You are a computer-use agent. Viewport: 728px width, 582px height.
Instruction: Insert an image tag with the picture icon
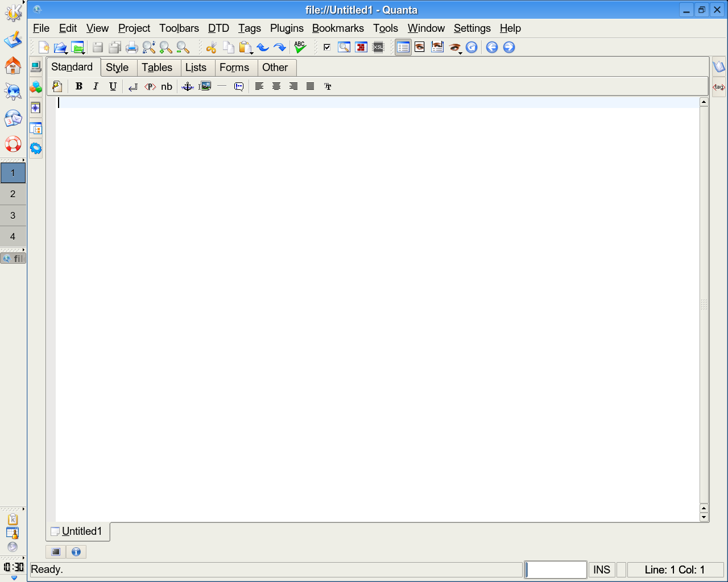[x=205, y=86]
